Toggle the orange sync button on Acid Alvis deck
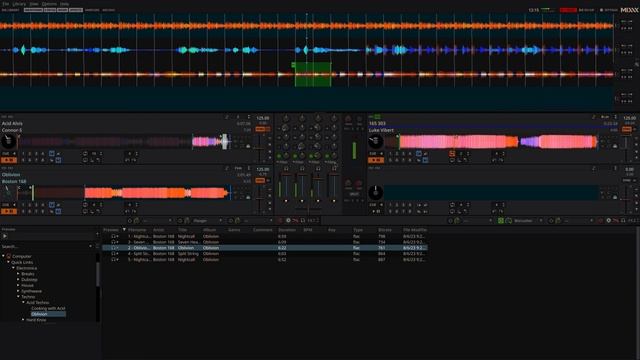Viewport: 640px width, 360px height. pyautogui.click(x=260, y=129)
